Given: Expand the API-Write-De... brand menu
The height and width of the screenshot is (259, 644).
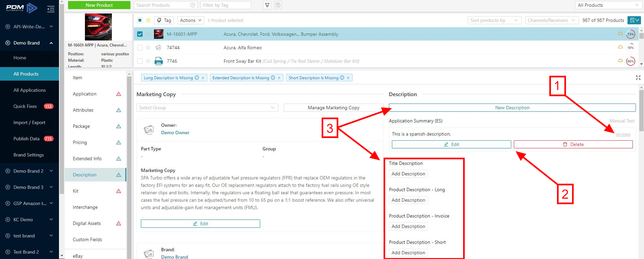Looking at the screenshot, I should click(x=30, y=27).
